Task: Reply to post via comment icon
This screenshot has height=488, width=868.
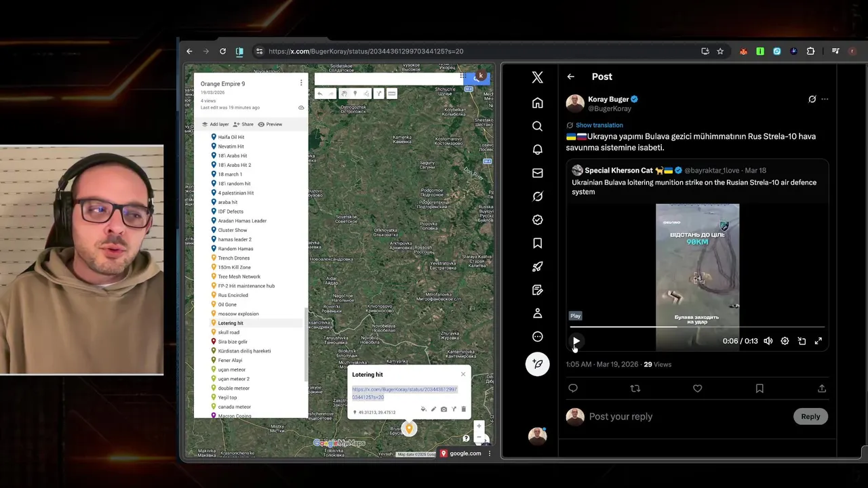Action: click(573, 388)
